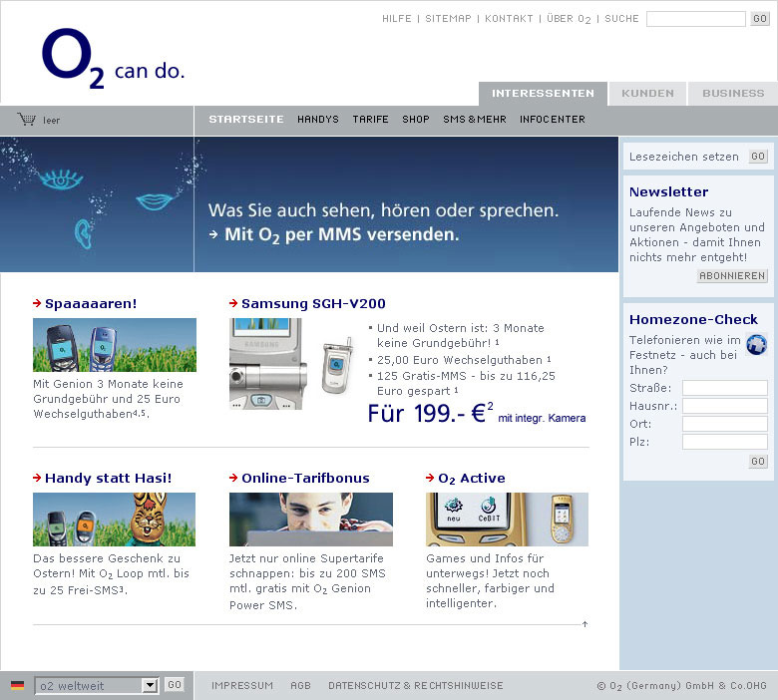778x700 pixels.
Task: Click Datenschutz & Rechtshinweise footer link
Action: (x=416, y=686)
